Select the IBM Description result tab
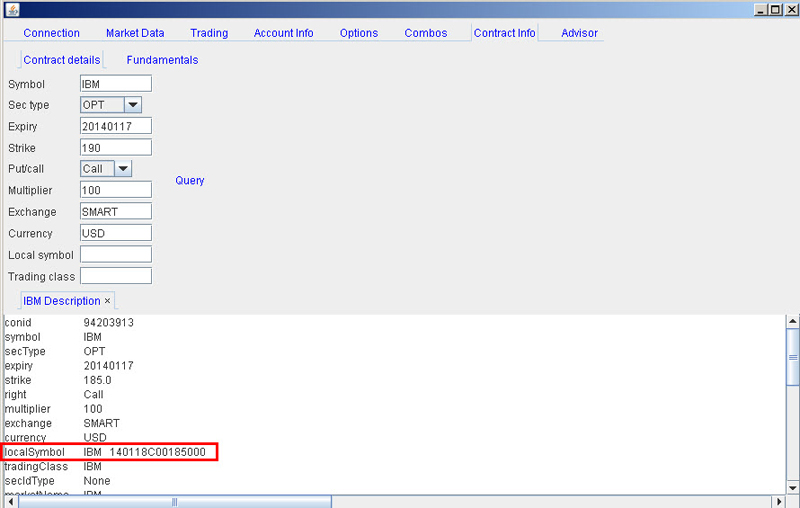This screenshot has height=508, width=800. pyautogui.click(x=62, y=301)
